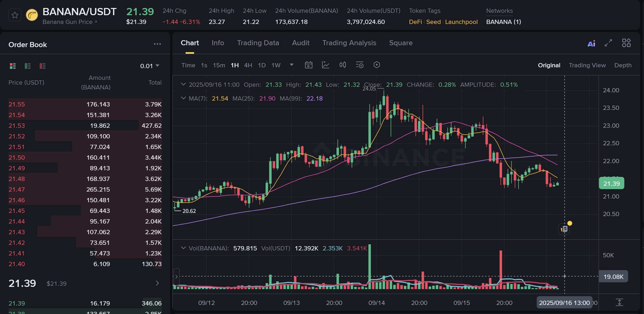Switch to the Trading Analysis tab
Screen dimensions: 644x314
pos(349,43)
